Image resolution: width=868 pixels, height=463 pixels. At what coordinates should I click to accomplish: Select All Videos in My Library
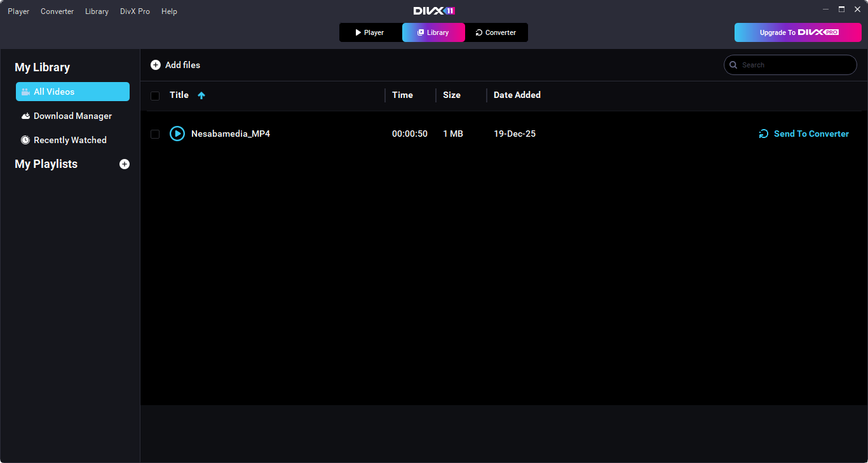72,92
